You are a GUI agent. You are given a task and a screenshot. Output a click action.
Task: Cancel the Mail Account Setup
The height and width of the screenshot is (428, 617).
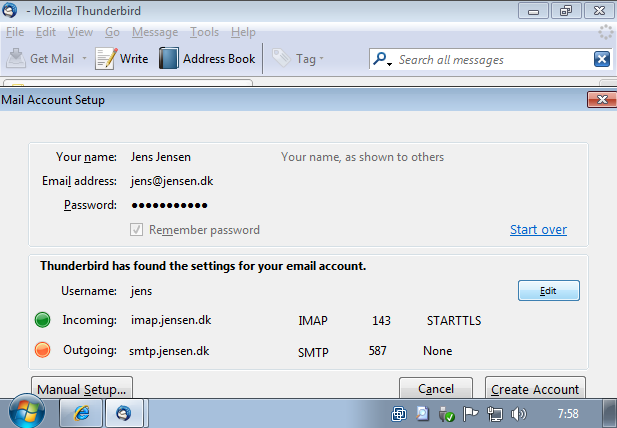436,389
